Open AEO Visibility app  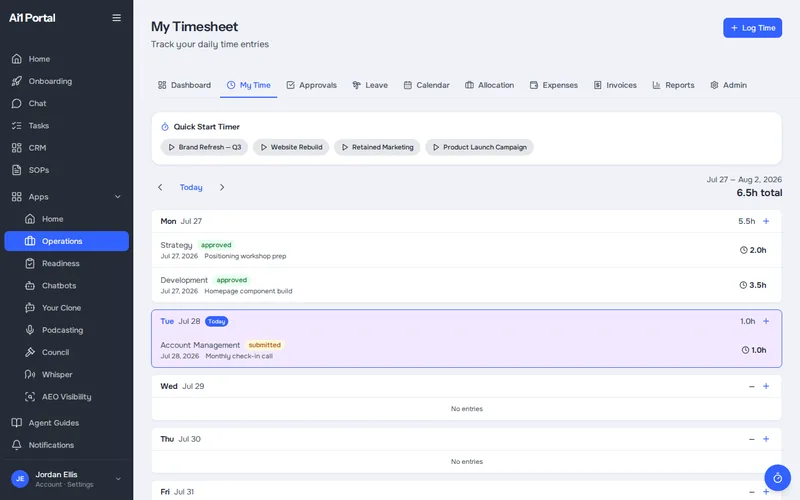66,396
